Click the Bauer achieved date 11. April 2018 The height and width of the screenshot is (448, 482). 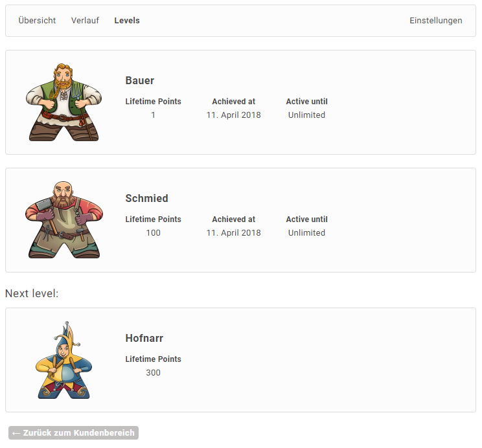click(233, 115)
